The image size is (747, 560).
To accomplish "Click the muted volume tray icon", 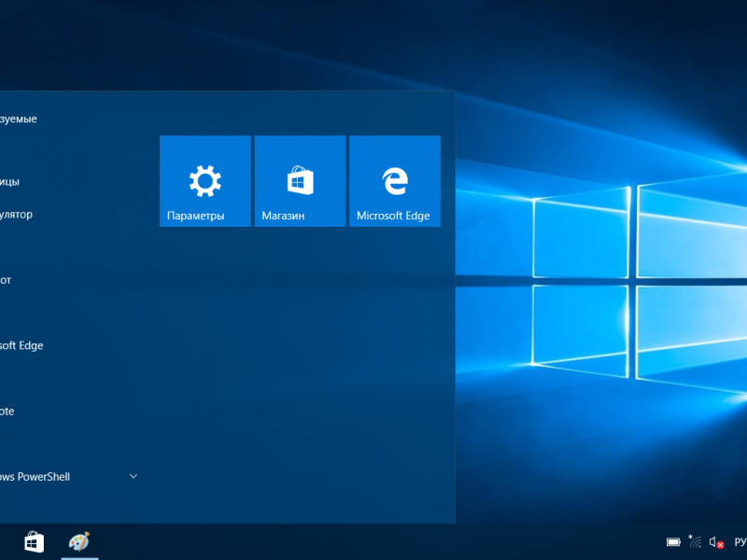I will (x=716, y=542).
